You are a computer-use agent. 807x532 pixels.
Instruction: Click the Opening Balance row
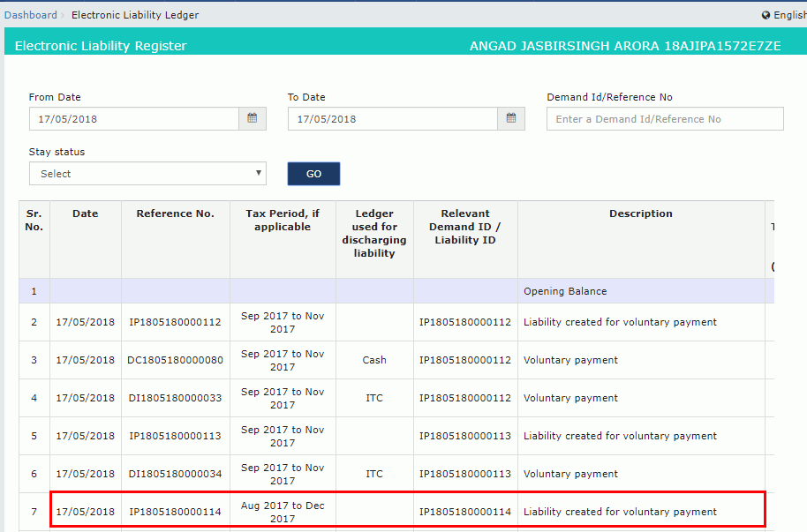[565, 291]
